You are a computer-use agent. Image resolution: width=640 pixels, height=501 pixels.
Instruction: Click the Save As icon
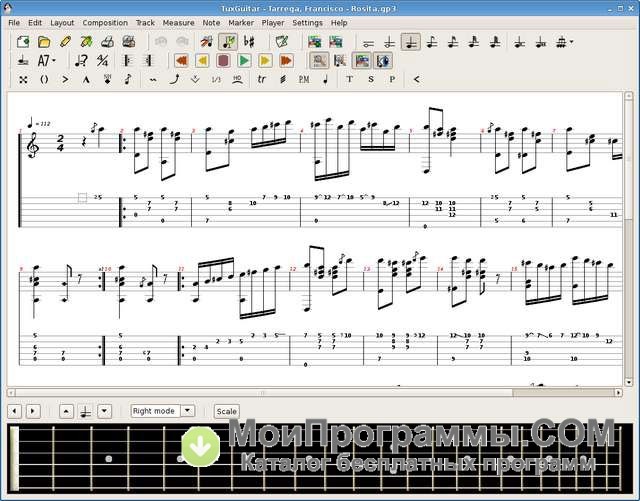point(87,42)
